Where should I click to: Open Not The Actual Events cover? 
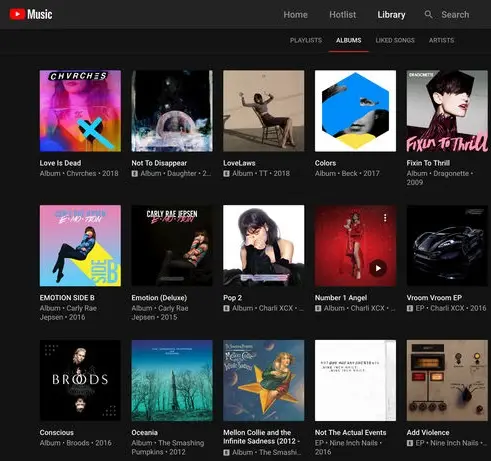click(x=355, y=380)
